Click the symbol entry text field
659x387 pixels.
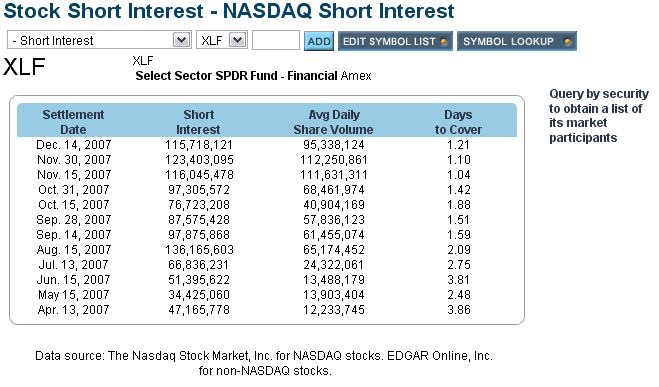pos(276,40)
